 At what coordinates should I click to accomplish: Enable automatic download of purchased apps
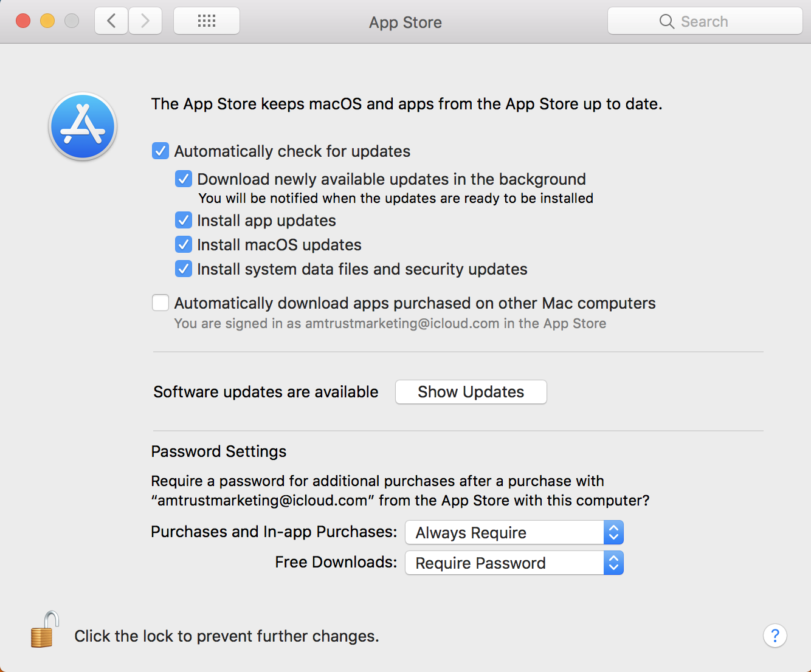[x=160, y=303]
